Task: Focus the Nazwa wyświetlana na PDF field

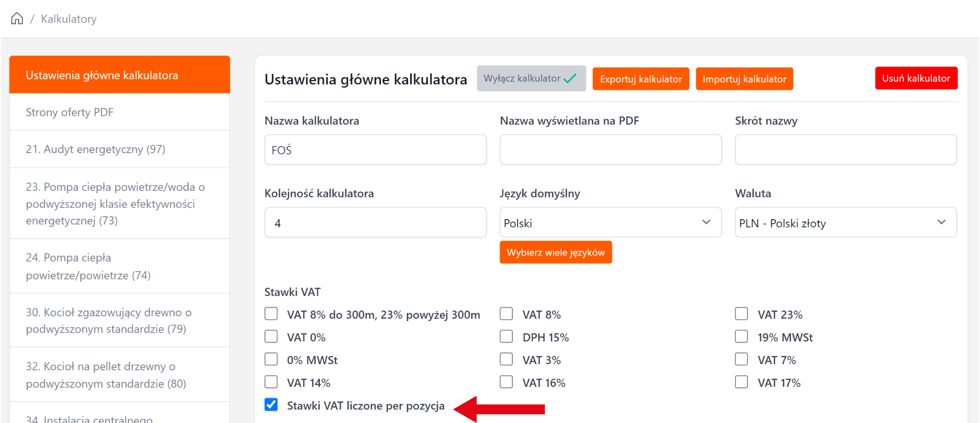Action: coord(610,150)
